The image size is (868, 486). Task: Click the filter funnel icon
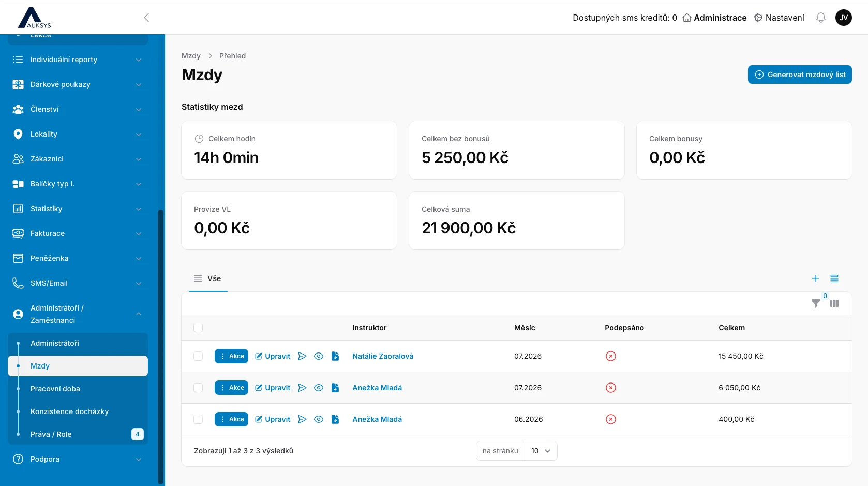[815, 303]
